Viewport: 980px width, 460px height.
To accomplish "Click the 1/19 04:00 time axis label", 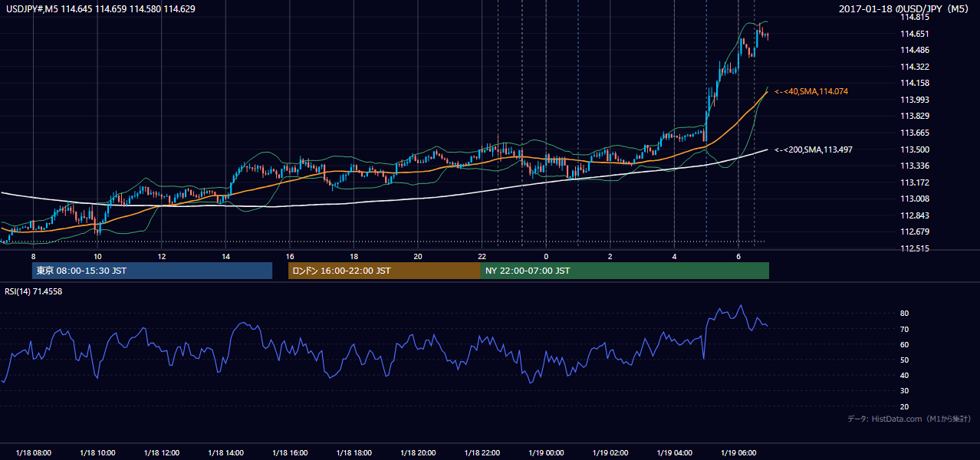I will [x=675, y=453].
